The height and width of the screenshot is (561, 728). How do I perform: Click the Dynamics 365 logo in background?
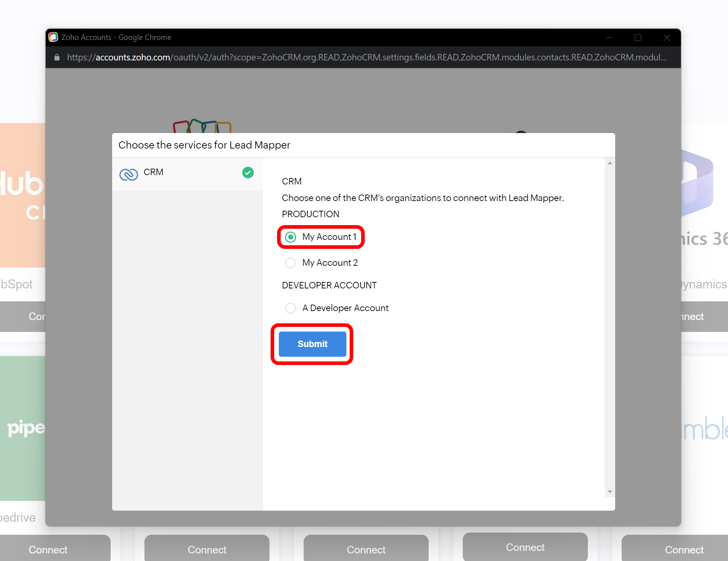click(697, 183)
